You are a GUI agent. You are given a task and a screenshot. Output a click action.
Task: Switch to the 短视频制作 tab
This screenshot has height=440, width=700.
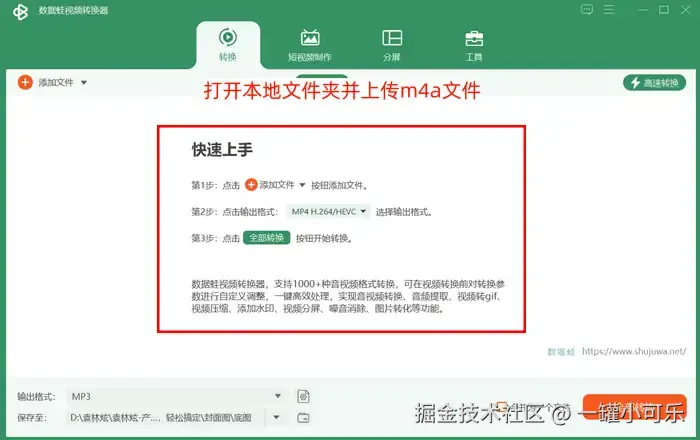pos(310,46)
